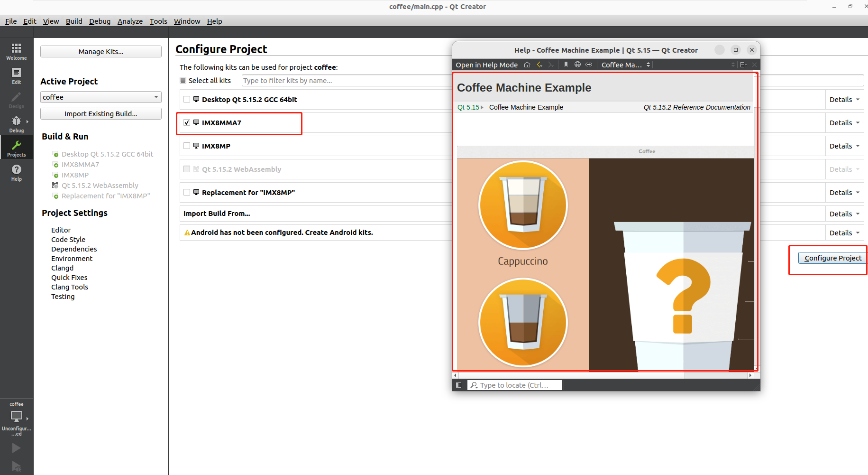Screen dimensions: 868x475
Task: Click the Configure Project button
Action: point(833,258)
